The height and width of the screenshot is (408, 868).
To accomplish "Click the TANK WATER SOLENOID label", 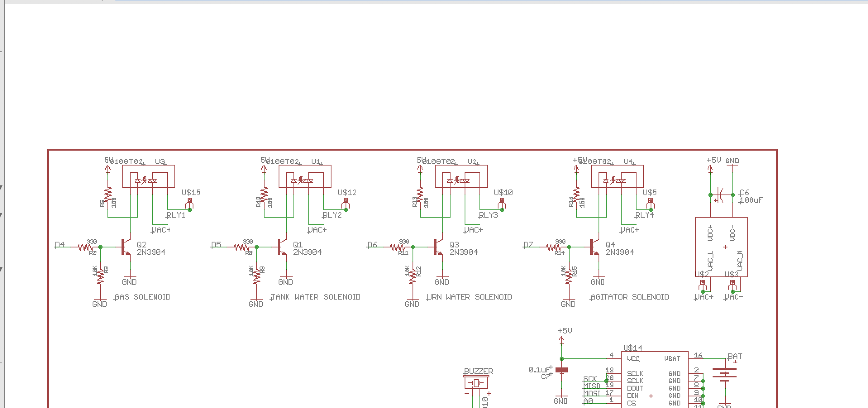I will point(315,297).
